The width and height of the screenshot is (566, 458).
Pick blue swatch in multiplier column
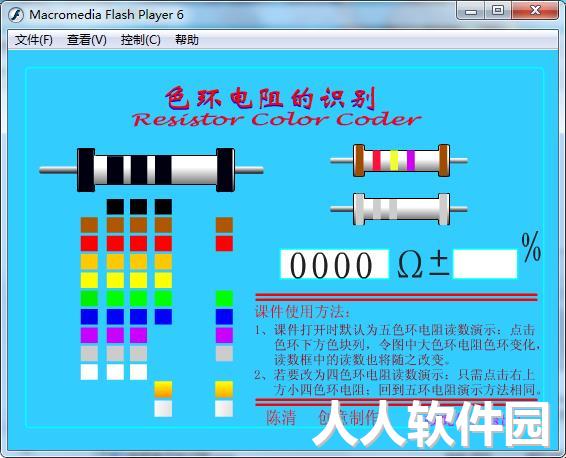tap(163, 317)
